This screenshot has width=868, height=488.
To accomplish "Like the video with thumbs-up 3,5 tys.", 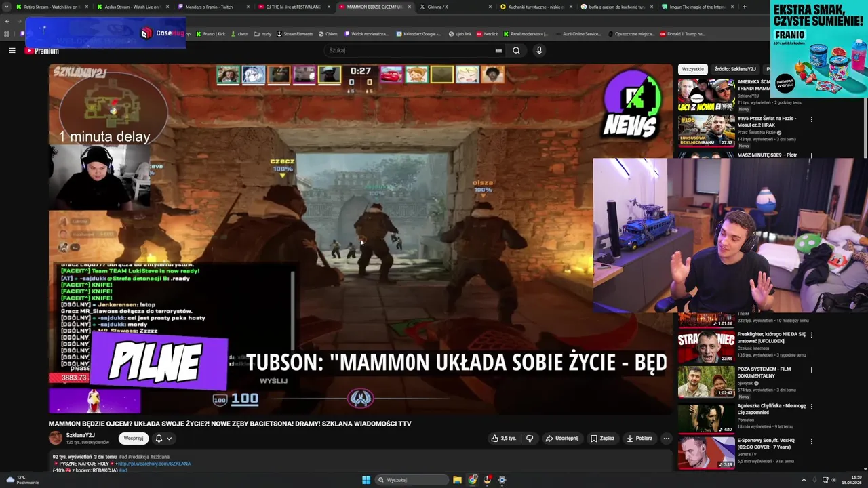I will pos(504,439).
